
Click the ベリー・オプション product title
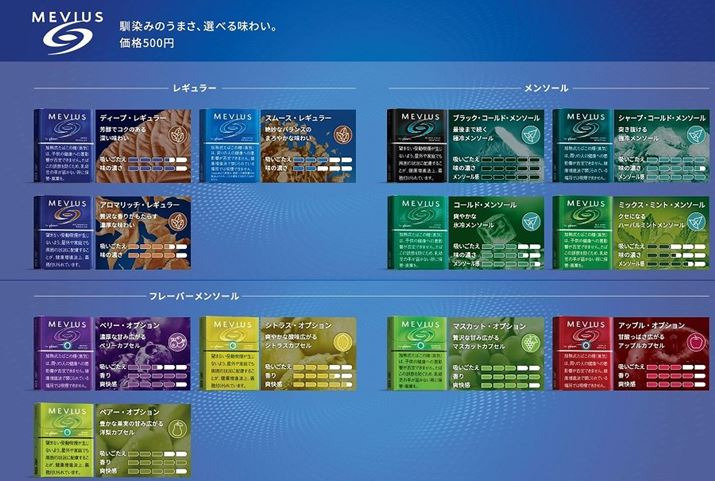[130, 326]
